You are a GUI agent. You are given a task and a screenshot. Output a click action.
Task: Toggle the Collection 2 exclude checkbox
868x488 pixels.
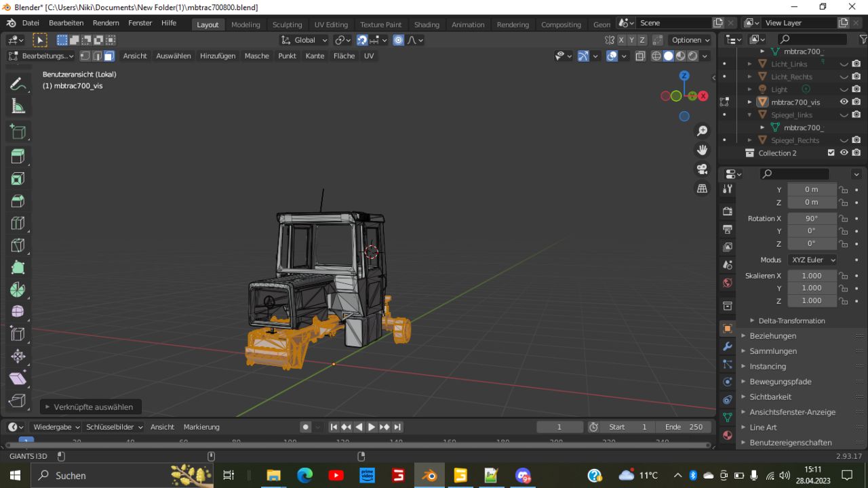pyautogui.click(x=831, y=152)
